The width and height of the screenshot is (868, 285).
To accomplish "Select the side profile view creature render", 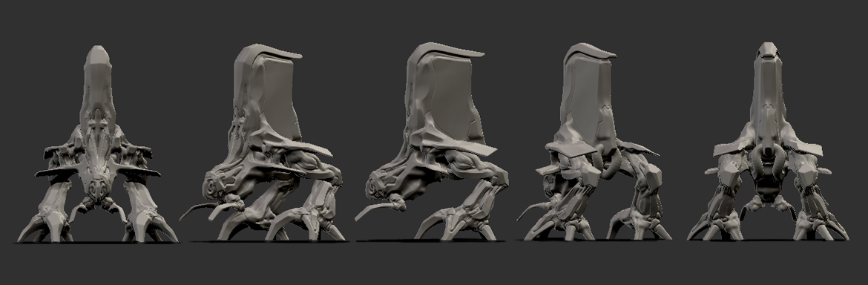I will 432,142.
